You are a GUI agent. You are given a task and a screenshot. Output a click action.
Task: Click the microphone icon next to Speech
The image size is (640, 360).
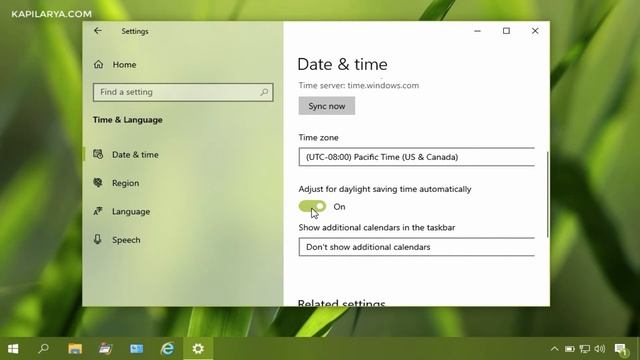[98, 239]
